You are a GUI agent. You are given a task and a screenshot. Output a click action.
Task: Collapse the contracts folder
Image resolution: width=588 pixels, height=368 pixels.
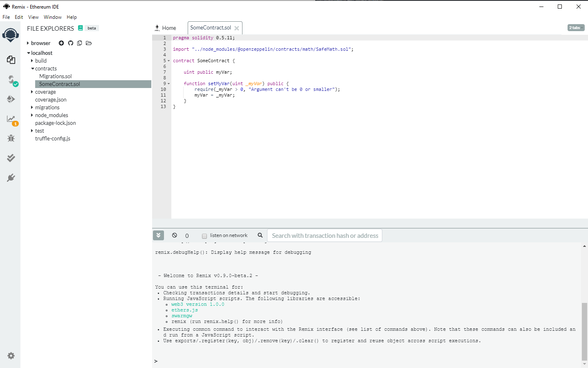coord(33,69)
